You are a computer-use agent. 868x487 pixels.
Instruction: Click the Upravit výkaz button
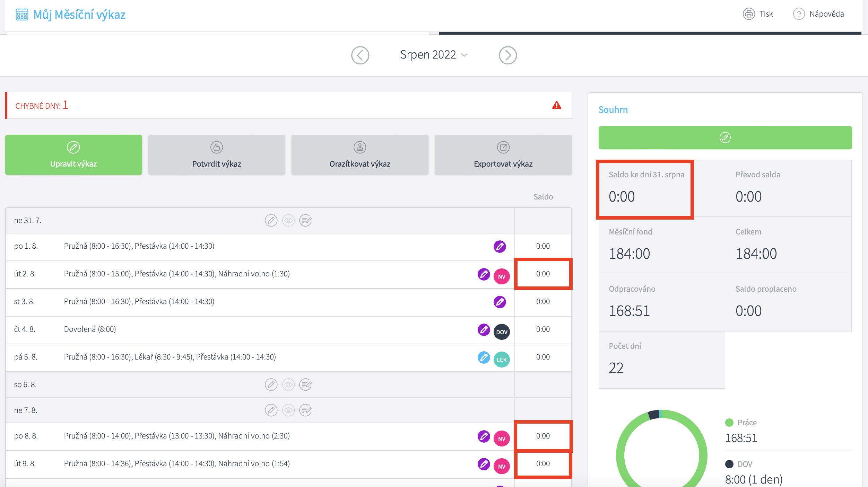click(73, 154)
